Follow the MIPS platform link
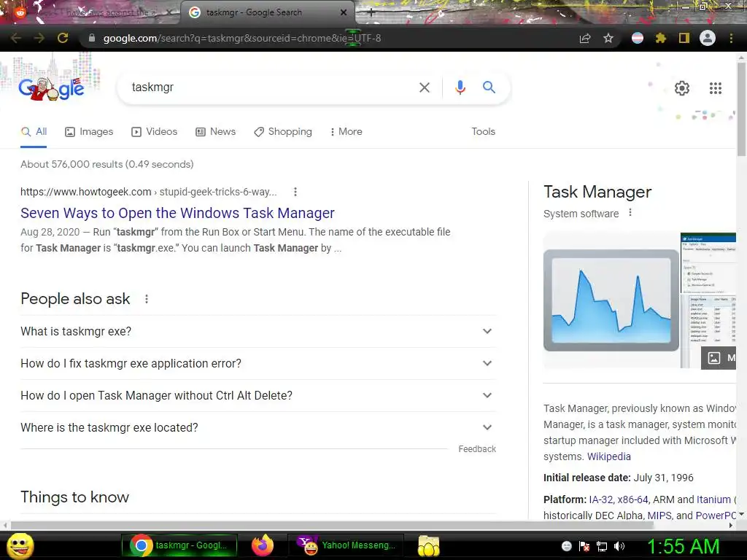The image size is (747, 560). (659, 516)
